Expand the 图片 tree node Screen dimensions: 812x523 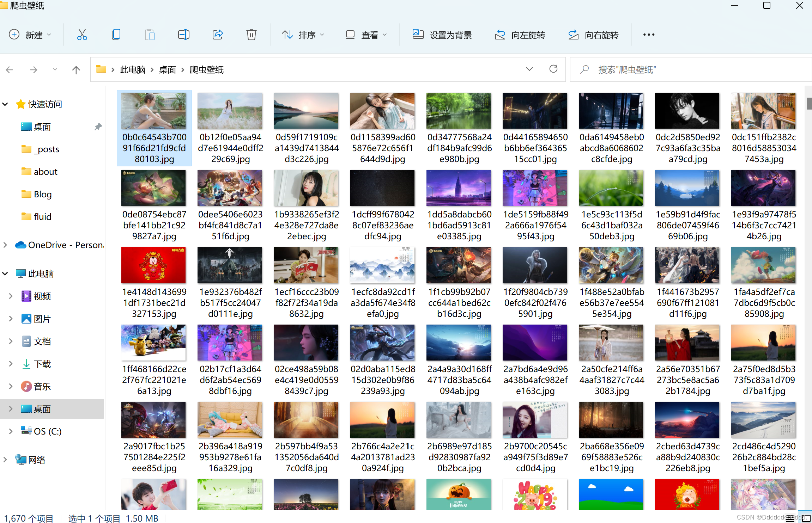tap(11, 319)
